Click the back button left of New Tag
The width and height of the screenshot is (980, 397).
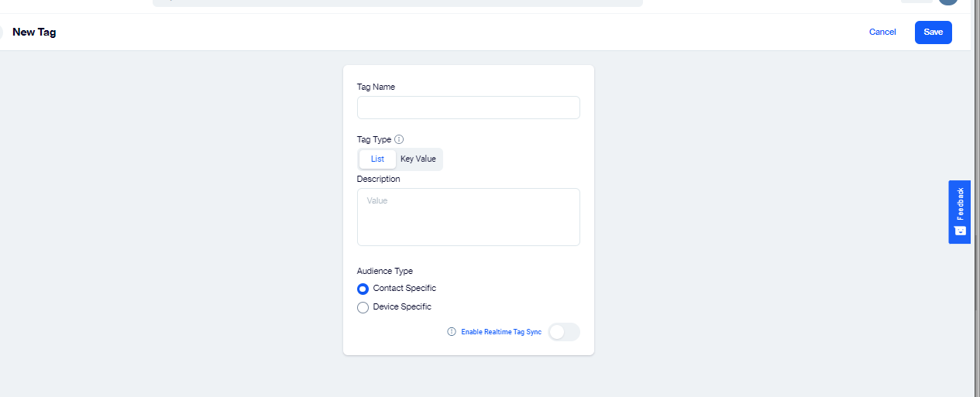click(x=2, y=33)
